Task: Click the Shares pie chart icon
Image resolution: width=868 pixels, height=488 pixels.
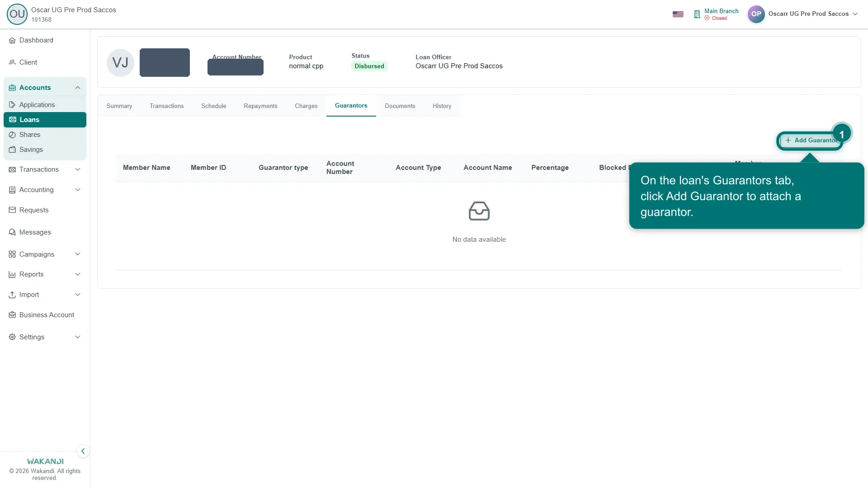Action: click(x=12, y=135)
